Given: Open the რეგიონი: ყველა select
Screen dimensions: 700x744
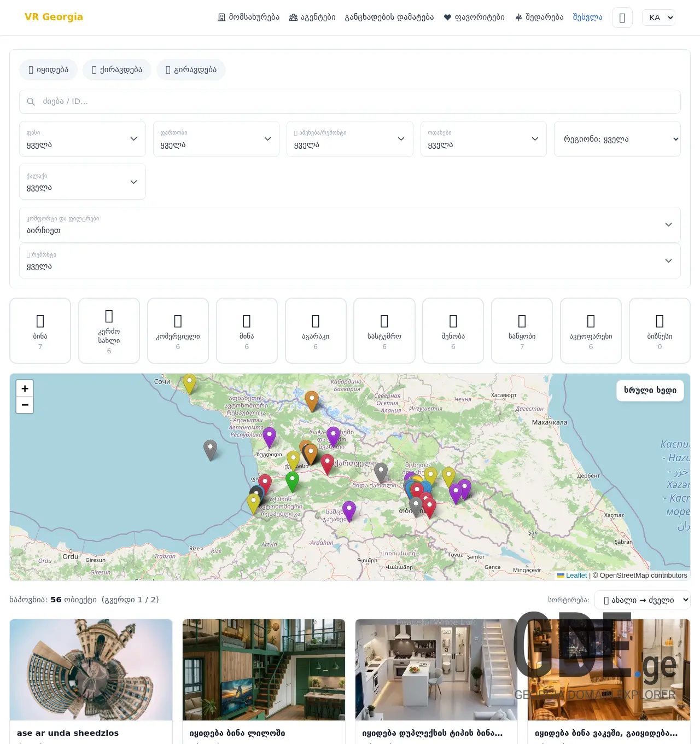Looking at the screenshot, I should [617, 139].
